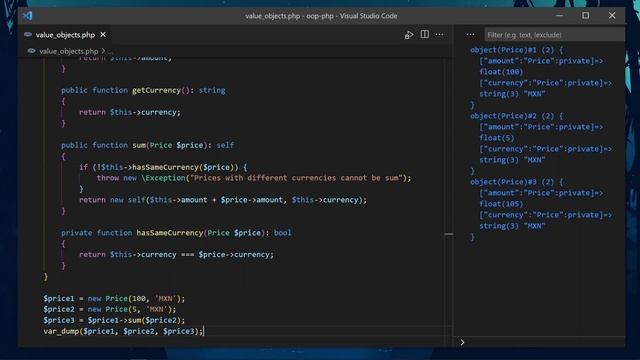Open the editor More Actions ellipsis

[439, 35]
